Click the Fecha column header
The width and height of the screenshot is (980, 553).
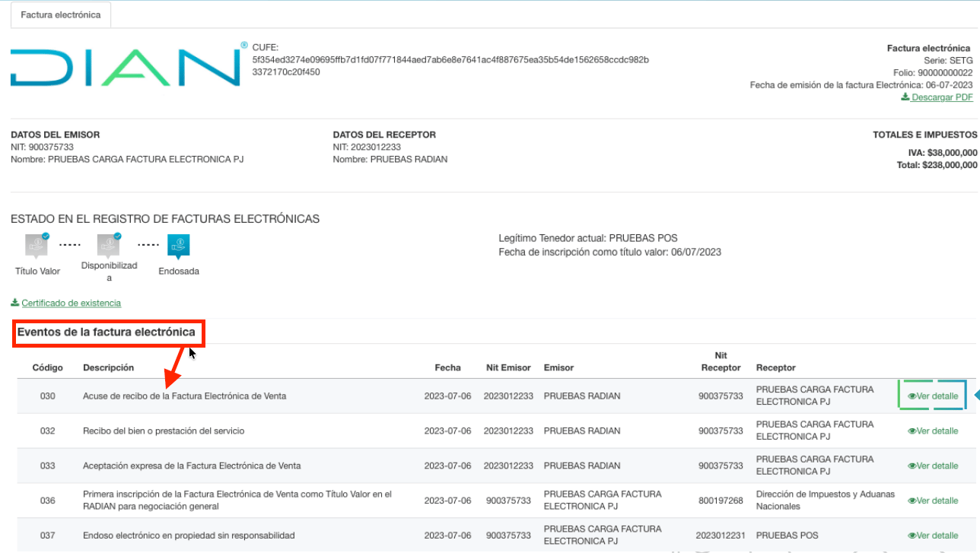448,367
